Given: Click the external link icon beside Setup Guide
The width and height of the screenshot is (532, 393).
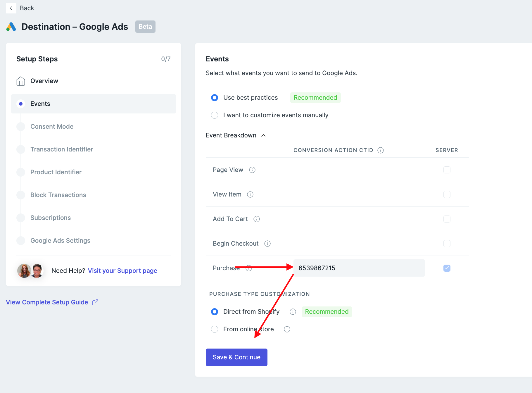Looking at the screenshot, I should (95, 302).
